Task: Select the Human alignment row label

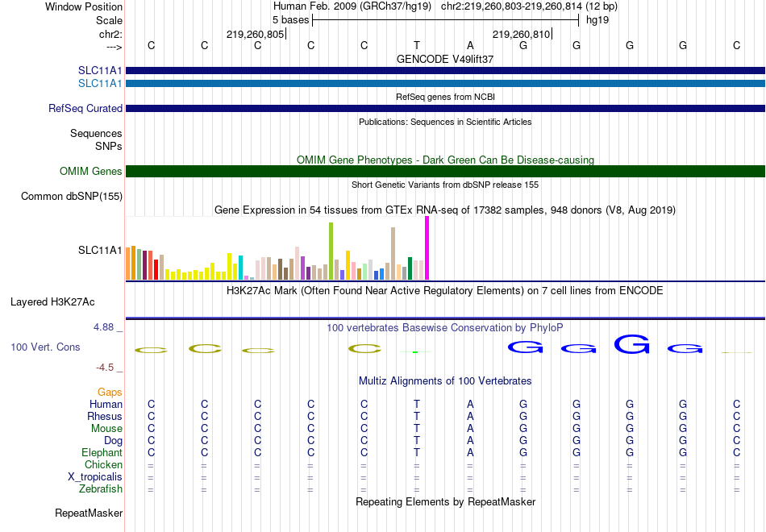Action: (x=106, y=405)
